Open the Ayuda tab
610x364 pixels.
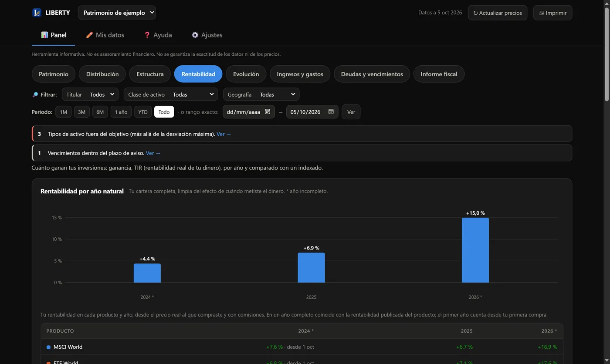[158, 35]
